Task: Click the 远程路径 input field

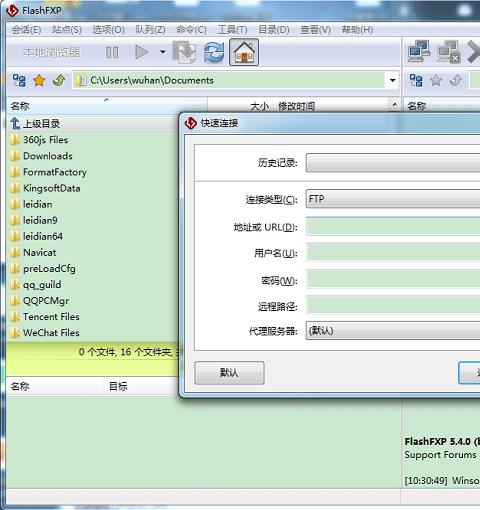Action: (393, 305)
